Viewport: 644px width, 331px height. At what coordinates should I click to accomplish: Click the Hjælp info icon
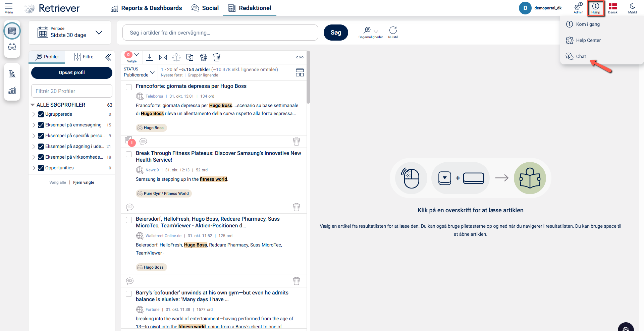click(596, 8)
